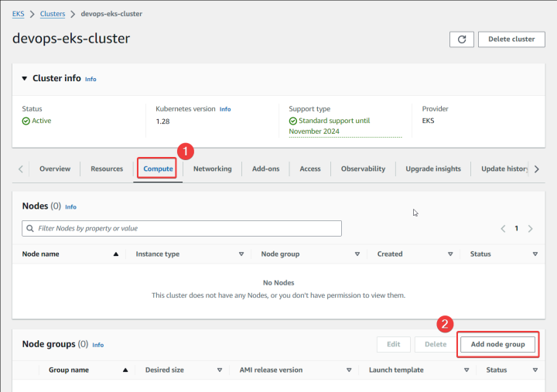The image size is (557, 392).
Task: Open Info link next to Kubernetes version
Action: [x=225, y=109]
